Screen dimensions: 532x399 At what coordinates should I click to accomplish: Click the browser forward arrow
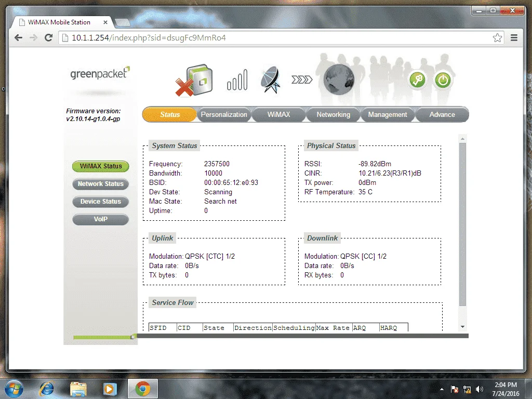(33, 37)
